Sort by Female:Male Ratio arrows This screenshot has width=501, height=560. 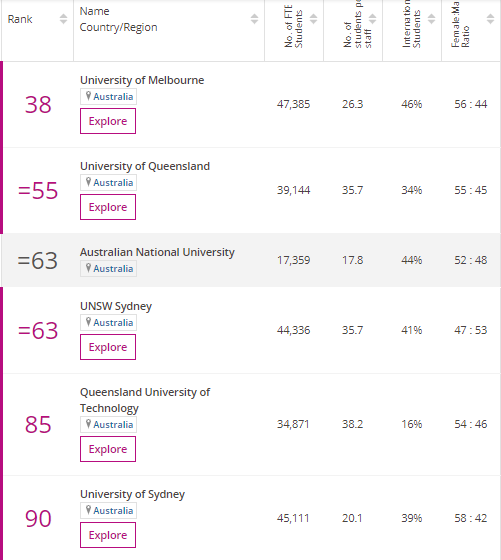[491, 19]
